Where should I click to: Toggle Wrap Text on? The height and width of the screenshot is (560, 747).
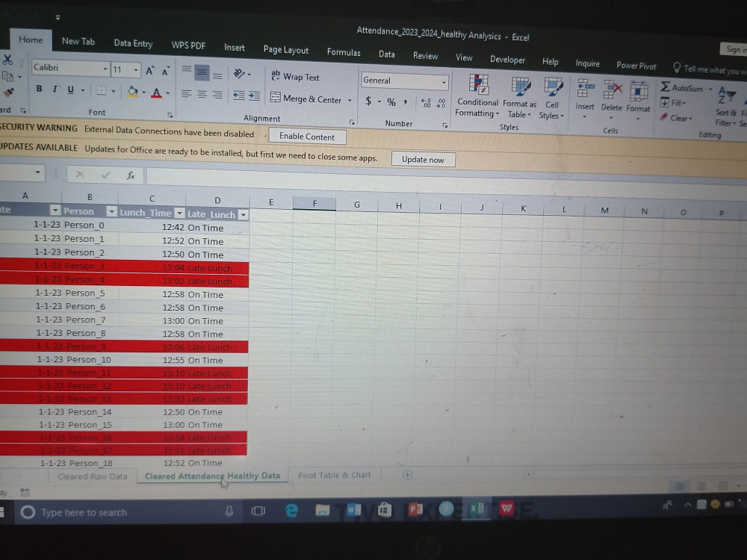[295, 77]
